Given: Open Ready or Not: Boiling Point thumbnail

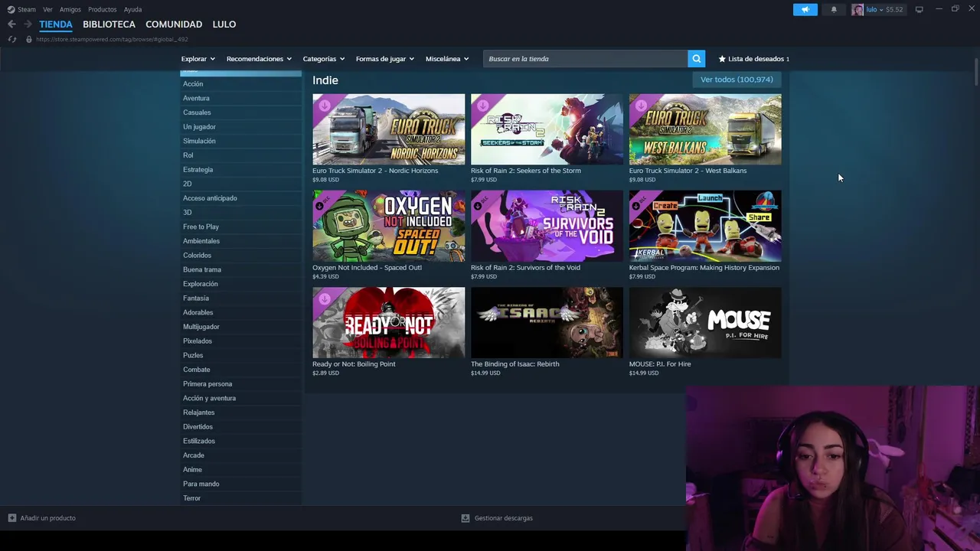Looking at the screenshot, I should pyautogui.click(x=388, y=322).
